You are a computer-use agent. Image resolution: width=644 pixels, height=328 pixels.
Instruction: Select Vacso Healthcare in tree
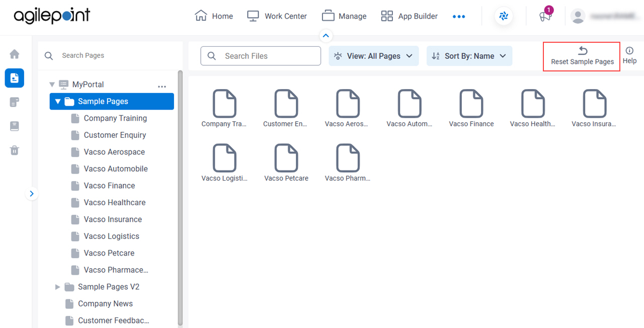[115, 202]
